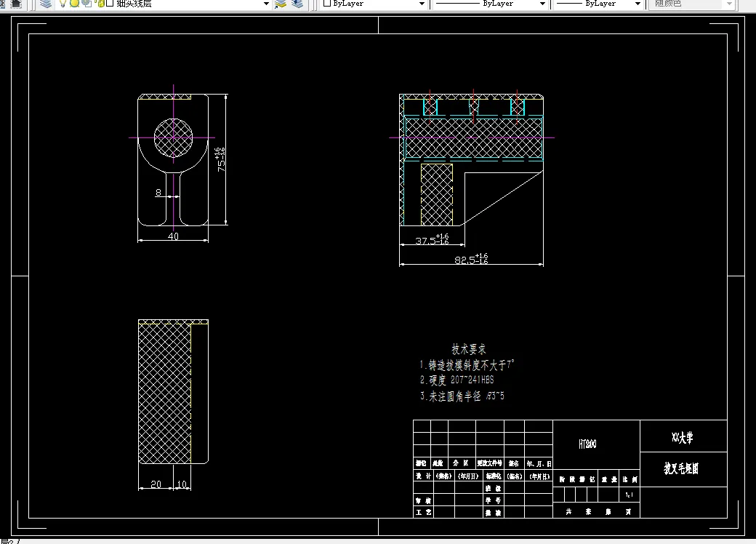Viewport: 756px width, 544px height.
Task: Toggle the layer freeze sun icon
Action: 75,4
